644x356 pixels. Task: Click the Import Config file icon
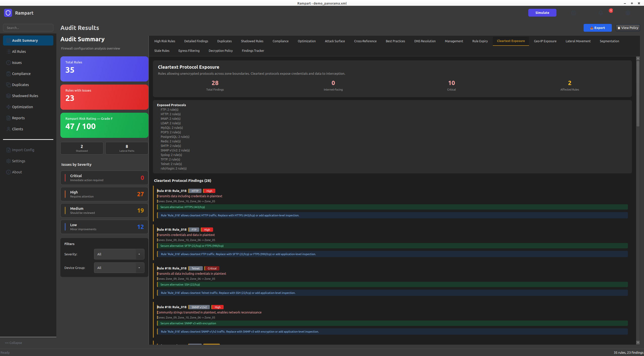click(x=9, y=150)
